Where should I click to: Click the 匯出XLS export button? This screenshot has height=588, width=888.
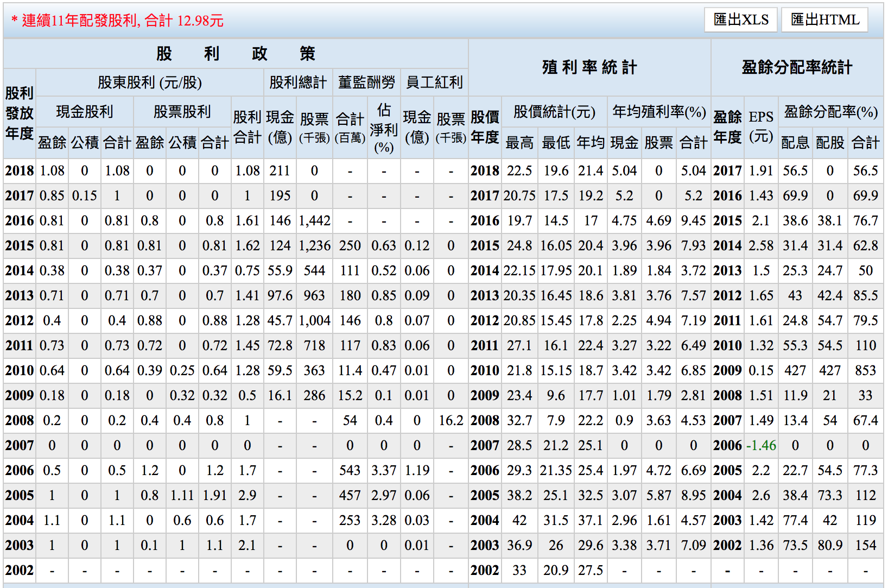741,20
